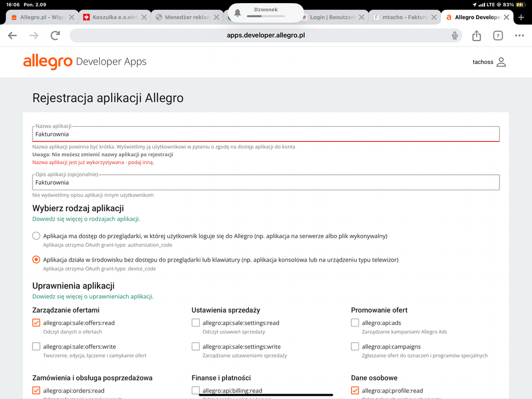Viewport: 532px width, 399px height.
Task: Uncheck allegro:api:profile:read
Action: coord(355,390)
